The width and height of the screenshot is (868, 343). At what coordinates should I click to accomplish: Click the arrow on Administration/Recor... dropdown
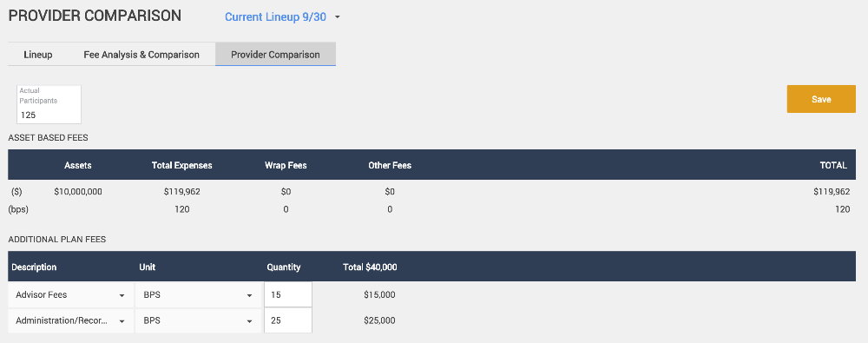(122, 320)
